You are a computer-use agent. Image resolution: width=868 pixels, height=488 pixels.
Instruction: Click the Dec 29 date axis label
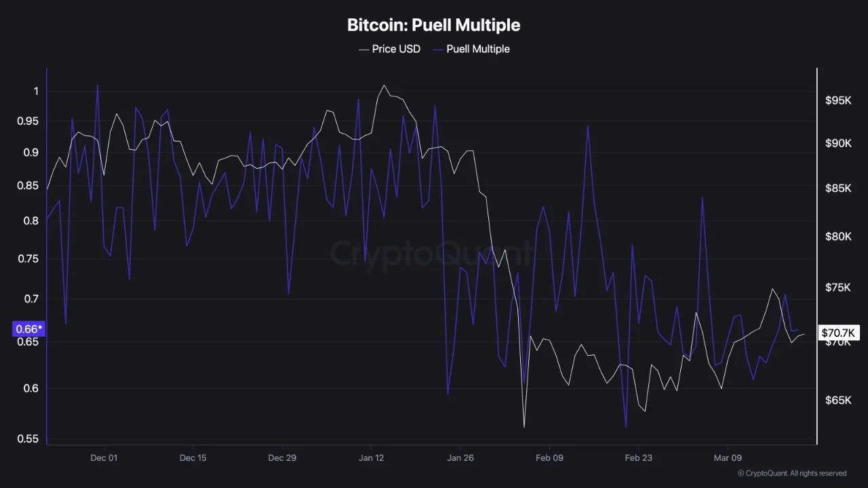tap(282, 457)
